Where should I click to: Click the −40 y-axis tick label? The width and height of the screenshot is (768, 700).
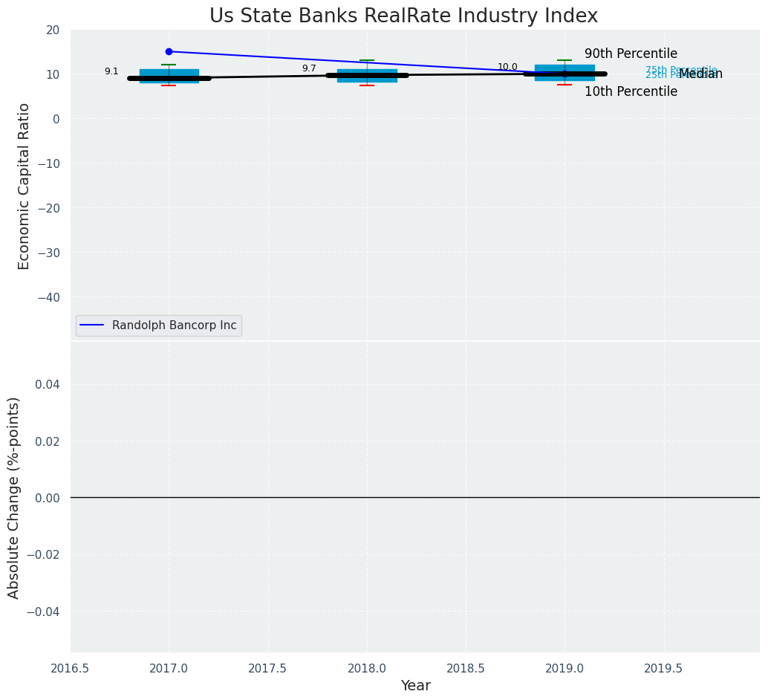coord(50,297)
